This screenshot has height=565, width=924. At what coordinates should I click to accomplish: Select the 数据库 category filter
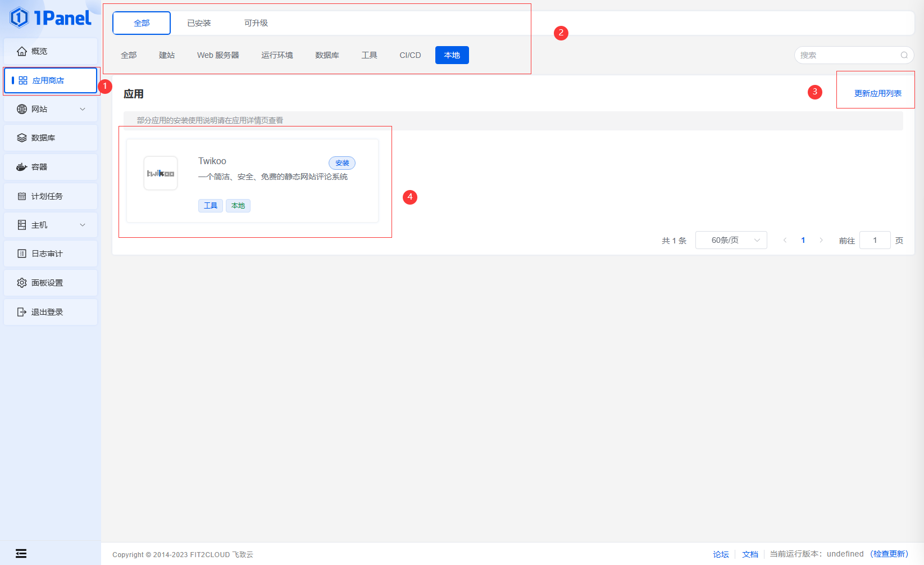[327, 55]
